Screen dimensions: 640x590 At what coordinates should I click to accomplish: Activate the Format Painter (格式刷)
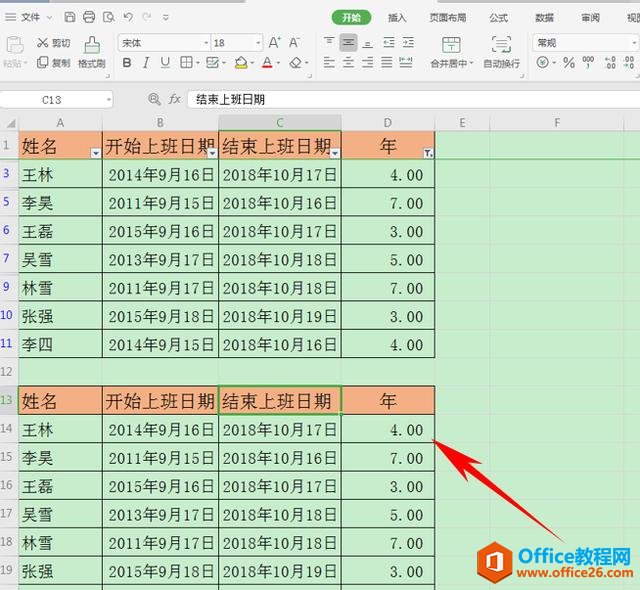point(92,52)
